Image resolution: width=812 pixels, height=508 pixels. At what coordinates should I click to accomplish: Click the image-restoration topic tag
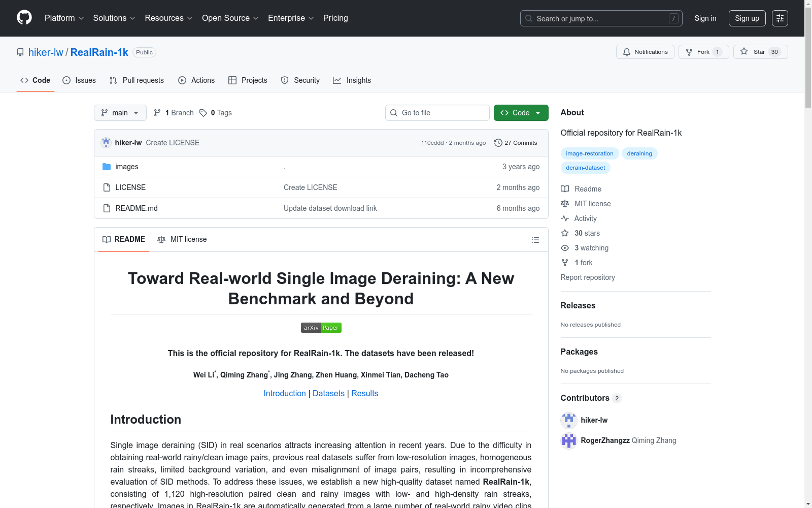590,153
